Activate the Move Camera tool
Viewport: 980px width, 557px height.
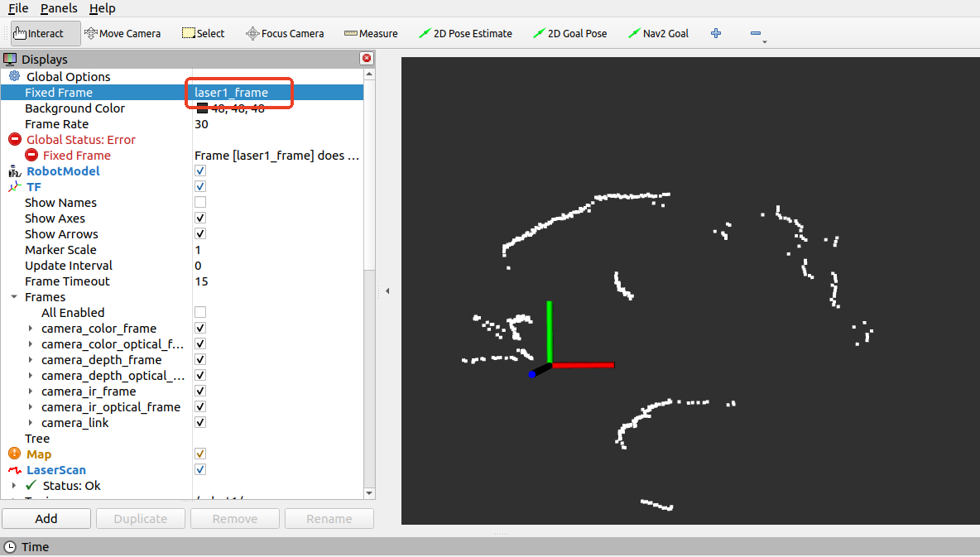tap(122, 33)
